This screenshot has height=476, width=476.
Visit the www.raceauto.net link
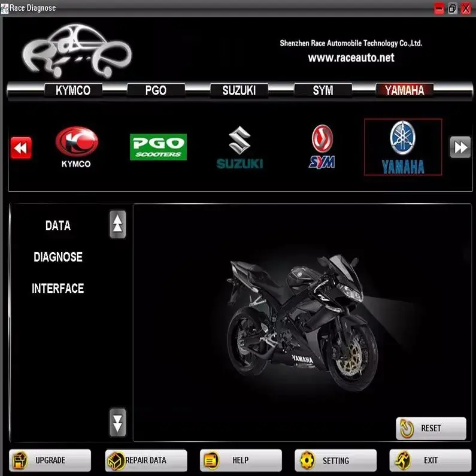(351, 57)
